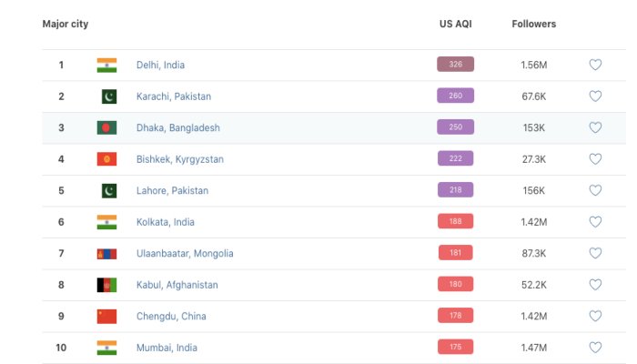This screenshot has height=364, width=637.
Task: Open the Lahore, Pakistan city link
Action: [172, 190]
